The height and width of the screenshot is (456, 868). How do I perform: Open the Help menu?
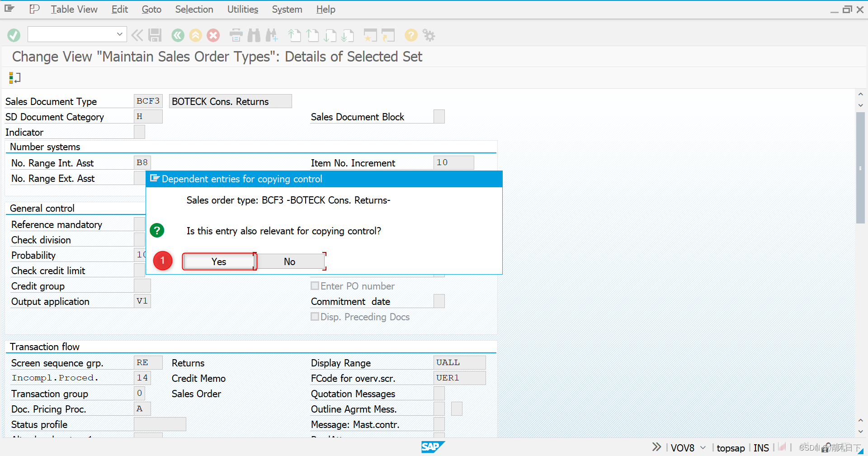[325, 9]
